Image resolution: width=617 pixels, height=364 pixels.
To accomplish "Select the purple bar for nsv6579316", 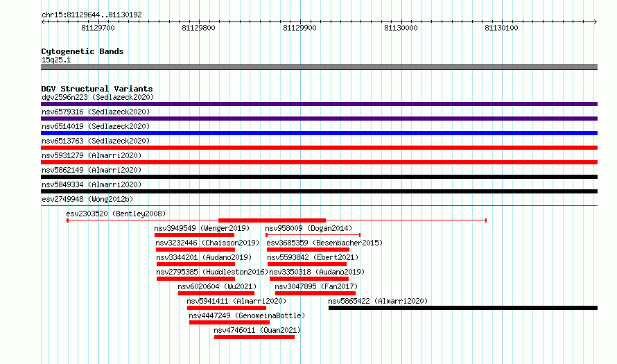I will tap(319, 119).
